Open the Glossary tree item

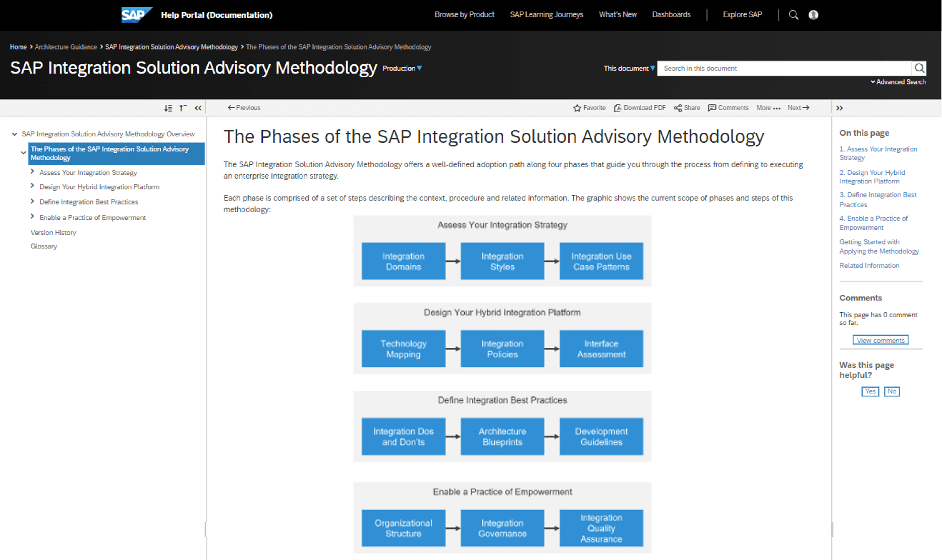[x=44, y=246]
